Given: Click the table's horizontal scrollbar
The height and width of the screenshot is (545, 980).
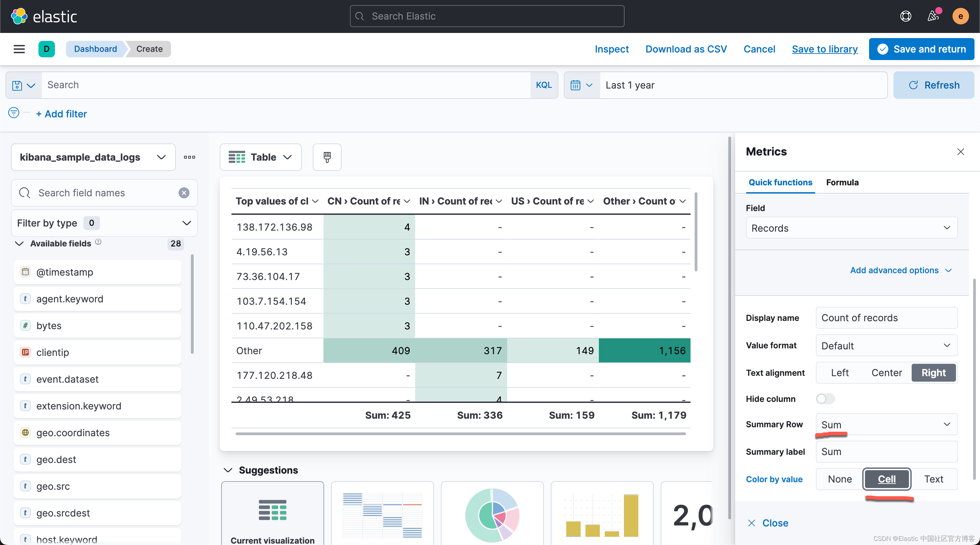Looking at the screenshot, I should (x=460, y=433).
